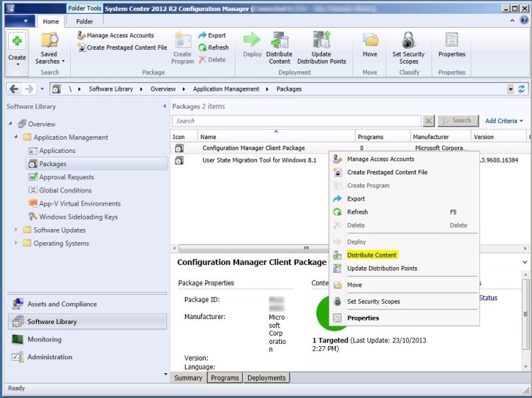532x398 pixels.
Task: Expand the Operating Systems tree node
Action: pyautogui.click(x=17, y=244)
